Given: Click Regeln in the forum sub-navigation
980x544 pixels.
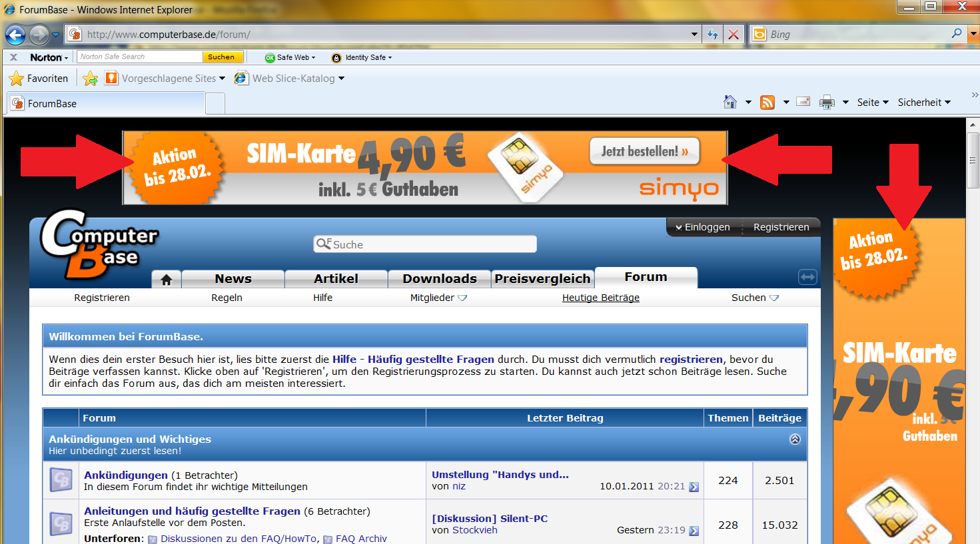Looking at the screenshot, I should tap(227, 298).
